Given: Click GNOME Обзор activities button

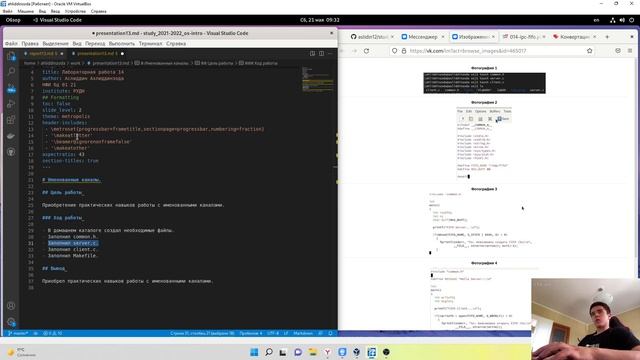Looking at the screenshot, I should [x=13, y=20].
